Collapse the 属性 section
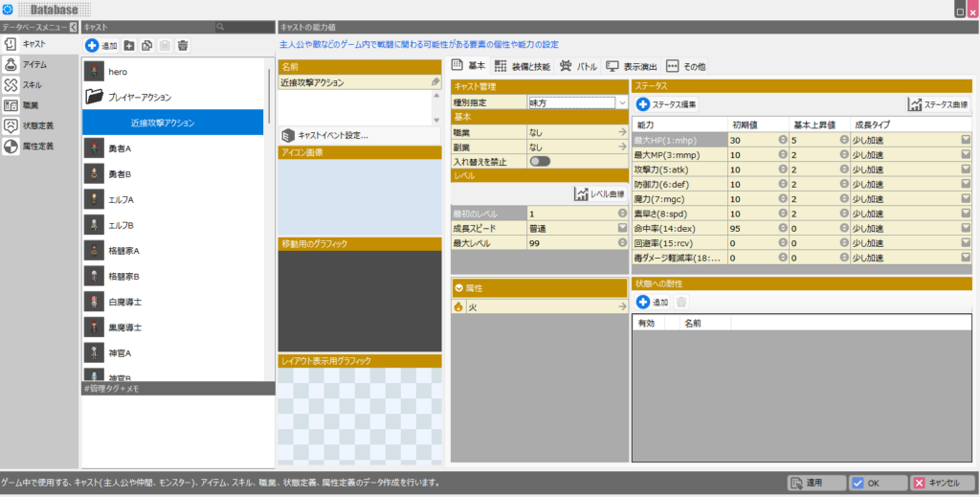This screenshot has width=980, height=497. [459, 287]
